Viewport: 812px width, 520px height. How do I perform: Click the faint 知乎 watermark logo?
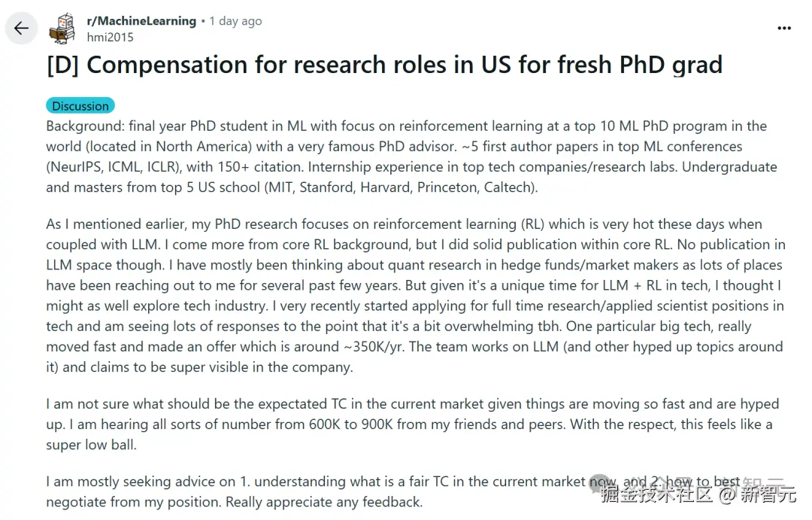tap(765, 484)
